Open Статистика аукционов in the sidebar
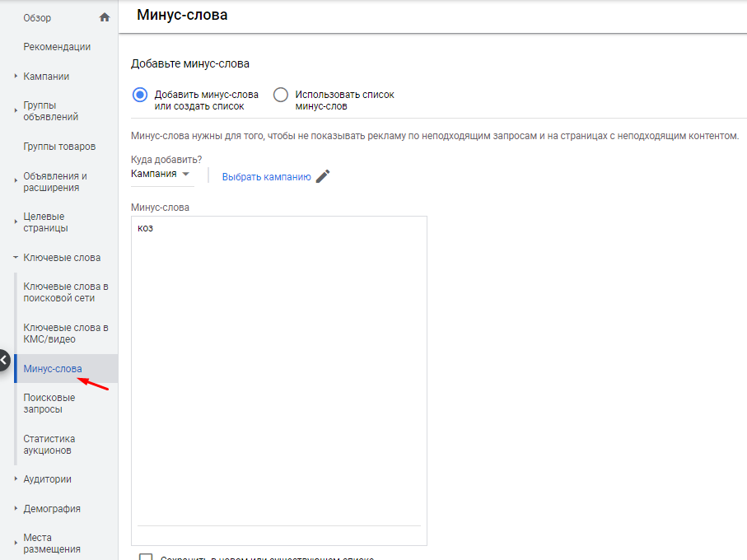Image resolution: width=747 pixels, height=560 pixels. coord(49,445)
